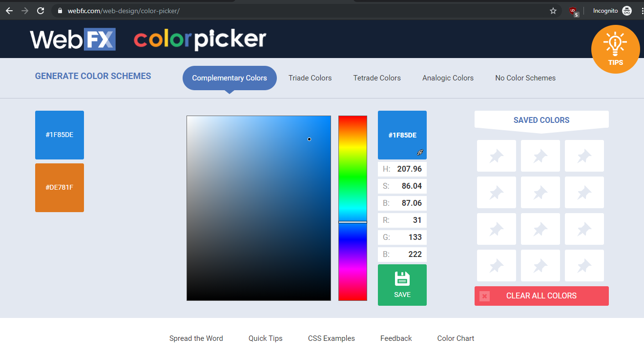
Task: Click inside the browser address bar
Action: click(195, 10)
